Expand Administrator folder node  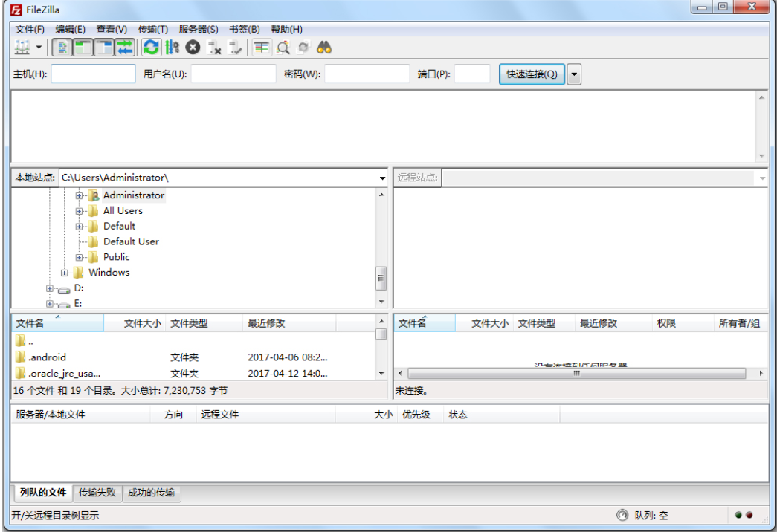pos(79,195)
